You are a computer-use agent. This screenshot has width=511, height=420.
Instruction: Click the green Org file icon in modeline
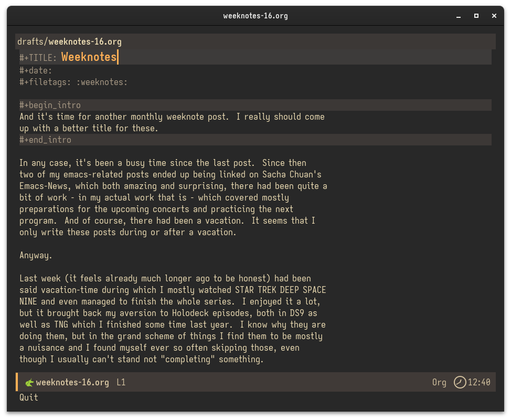(x=29, y=383)
